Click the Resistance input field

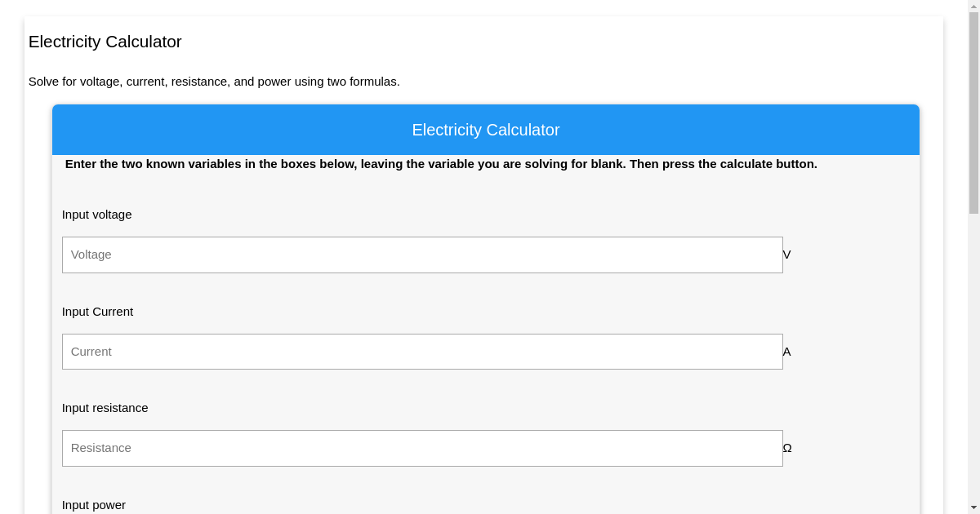click(x=422, y=448)
